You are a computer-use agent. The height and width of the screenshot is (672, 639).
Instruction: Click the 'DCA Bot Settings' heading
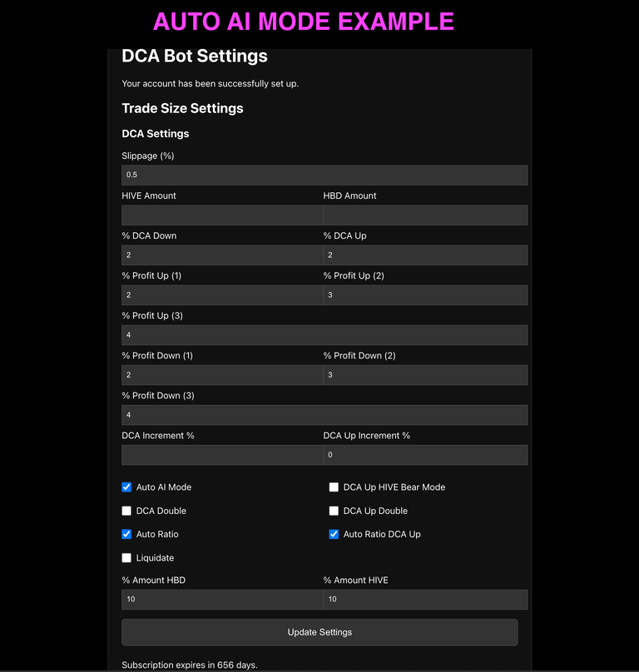tap(195, 57)
